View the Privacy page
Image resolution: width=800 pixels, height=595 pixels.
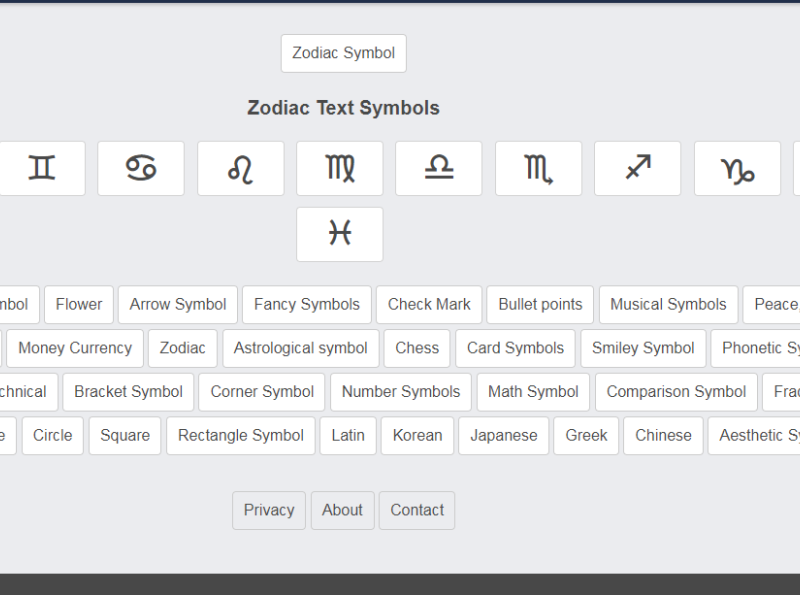[x=268, y=510]
